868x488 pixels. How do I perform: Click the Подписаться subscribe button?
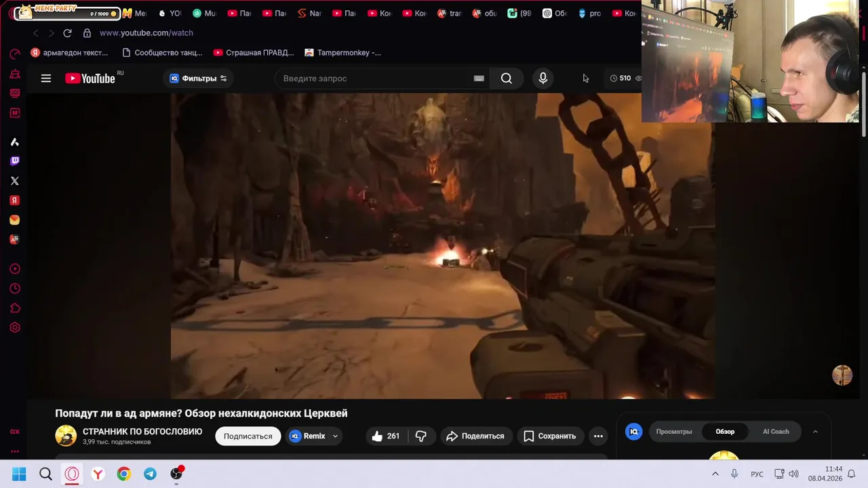point(248,436)
